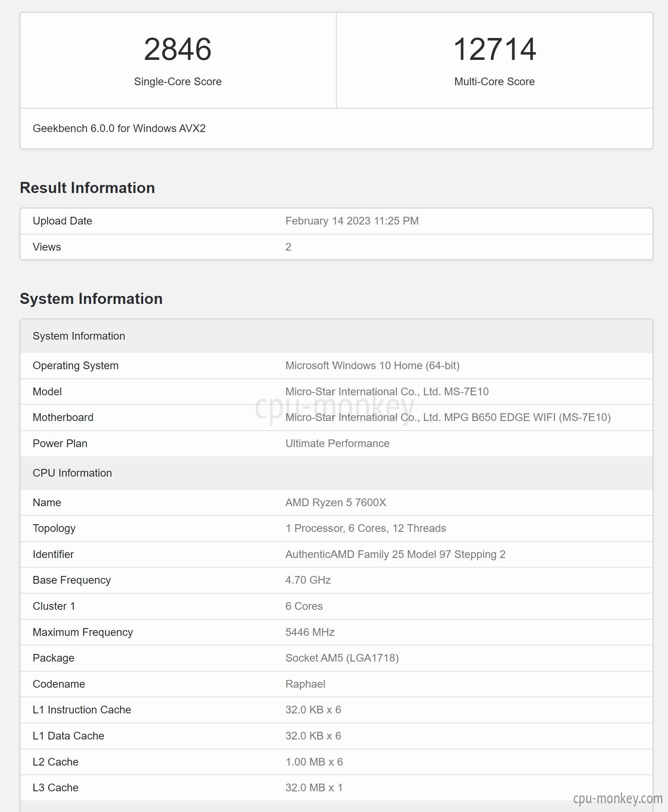Click Geekbench 6.0.0 for Windows AVX2 text
The height and width of the screenshot is (812, 668).
[119, 129]
